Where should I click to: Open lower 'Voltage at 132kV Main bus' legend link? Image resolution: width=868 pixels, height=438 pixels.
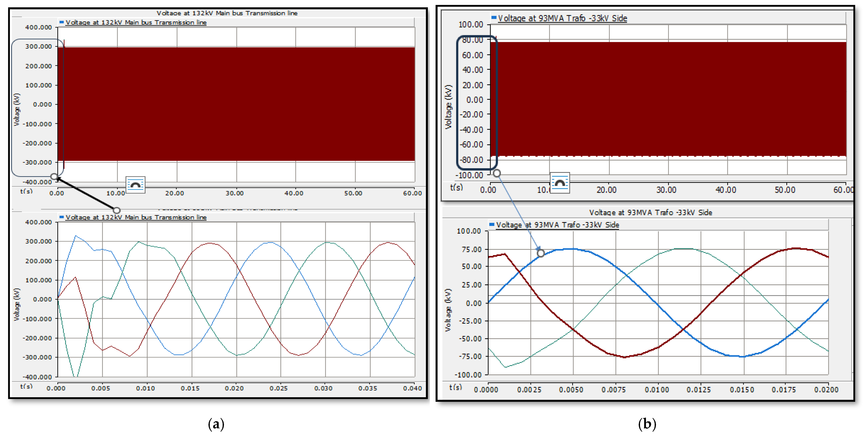click(x=136, y=218)
